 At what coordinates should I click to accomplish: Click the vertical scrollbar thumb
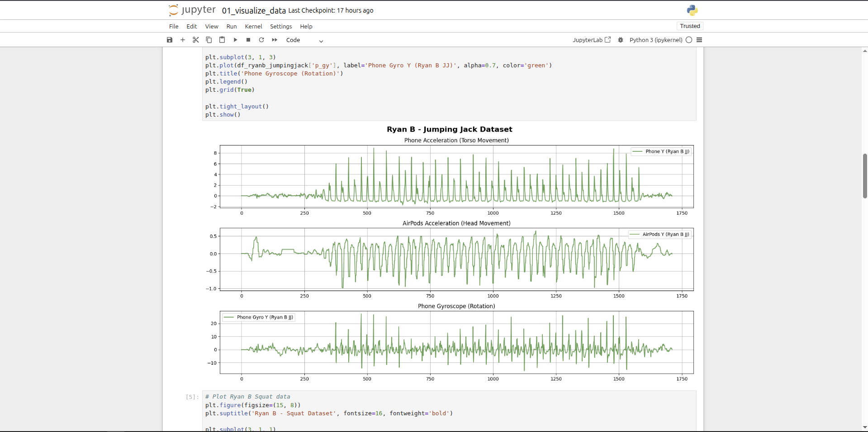coord(865,176)
